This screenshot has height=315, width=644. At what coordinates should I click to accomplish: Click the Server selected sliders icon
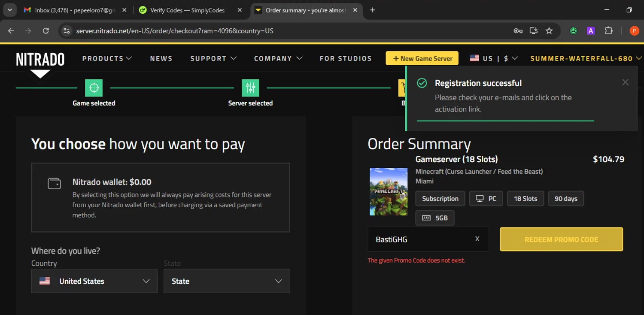[250, 88]
